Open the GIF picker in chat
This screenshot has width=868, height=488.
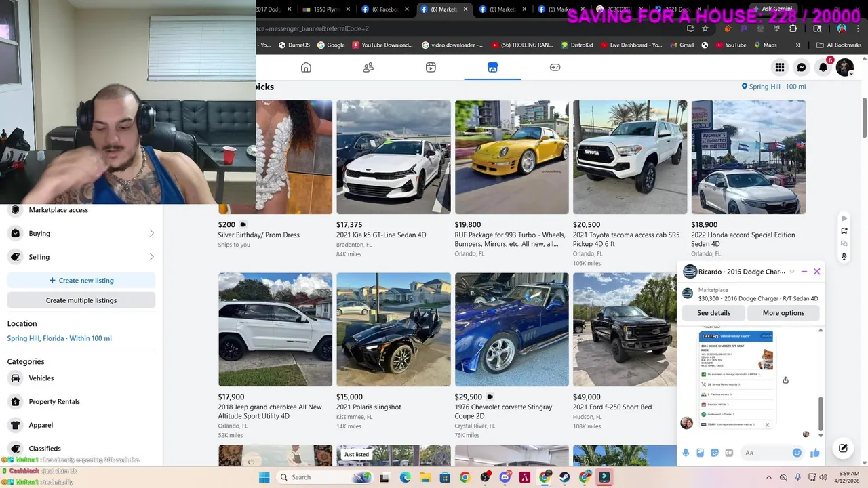[729, 453]
